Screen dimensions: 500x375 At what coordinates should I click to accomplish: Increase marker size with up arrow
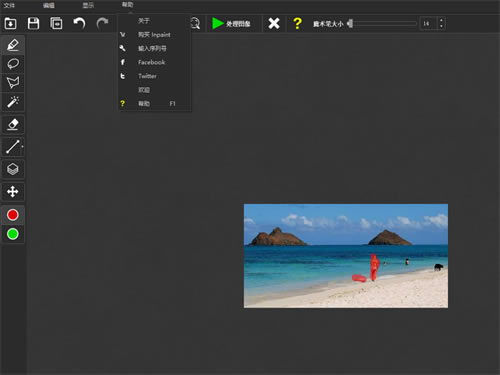pyautogui.click(x=441, y=21)
